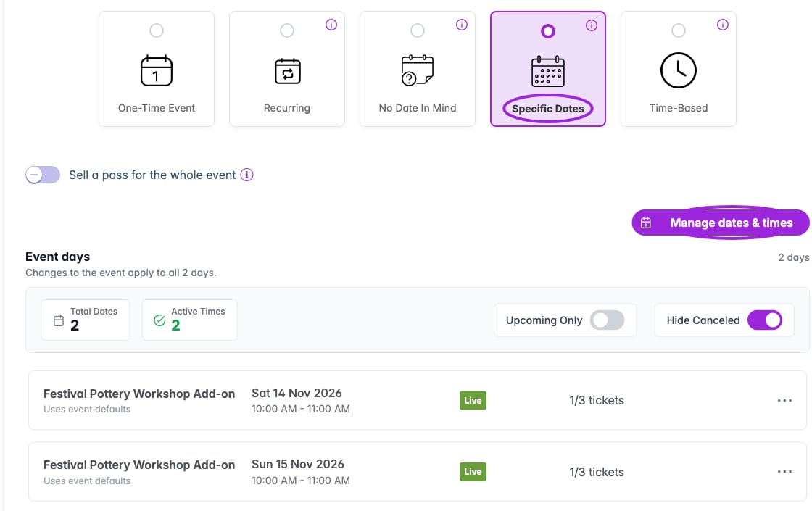Open info tooltip on Specific Dates card

tap(592, 25)
